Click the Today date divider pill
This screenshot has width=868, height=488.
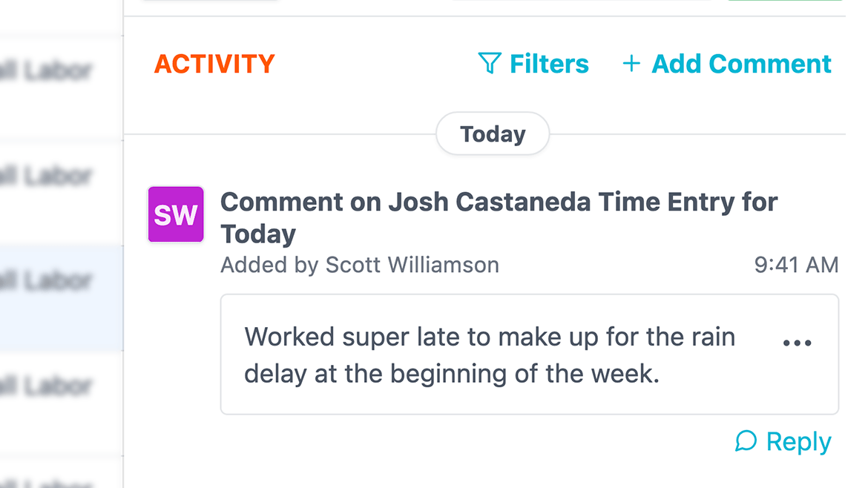pyautogui.click(x=493, y=134)
